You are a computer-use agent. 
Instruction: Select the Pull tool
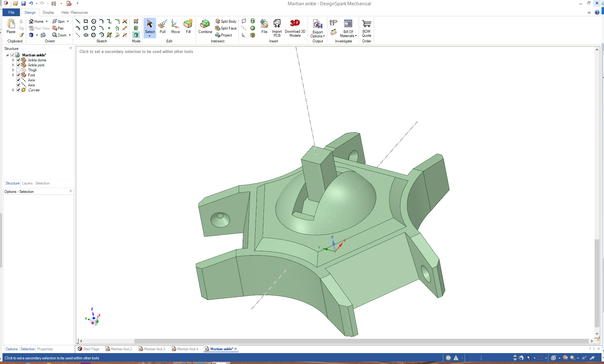tap(162, 26)
